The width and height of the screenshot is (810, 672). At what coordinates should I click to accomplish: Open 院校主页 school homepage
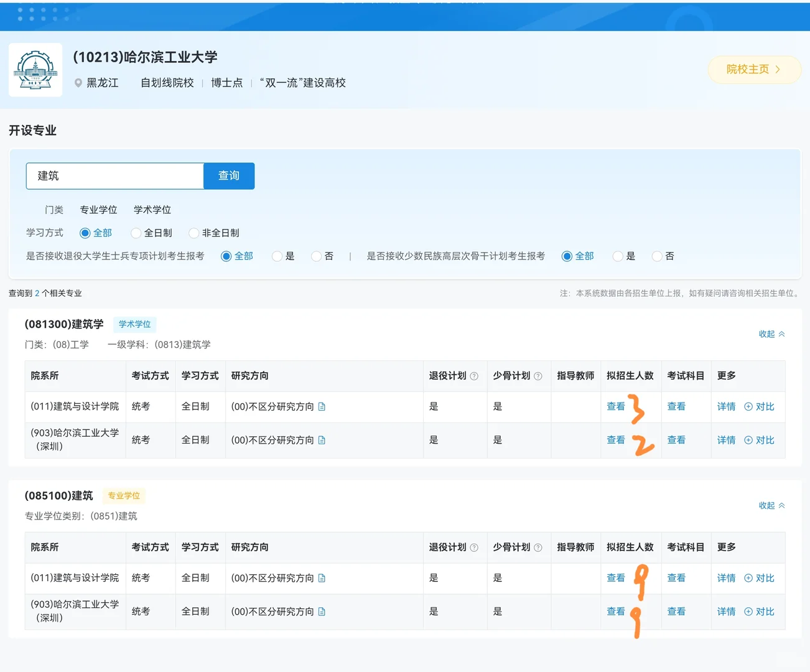[x=754, y=70]
